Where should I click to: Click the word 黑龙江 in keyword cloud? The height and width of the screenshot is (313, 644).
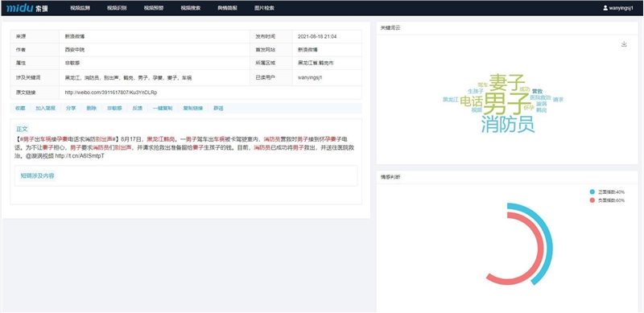450,100
